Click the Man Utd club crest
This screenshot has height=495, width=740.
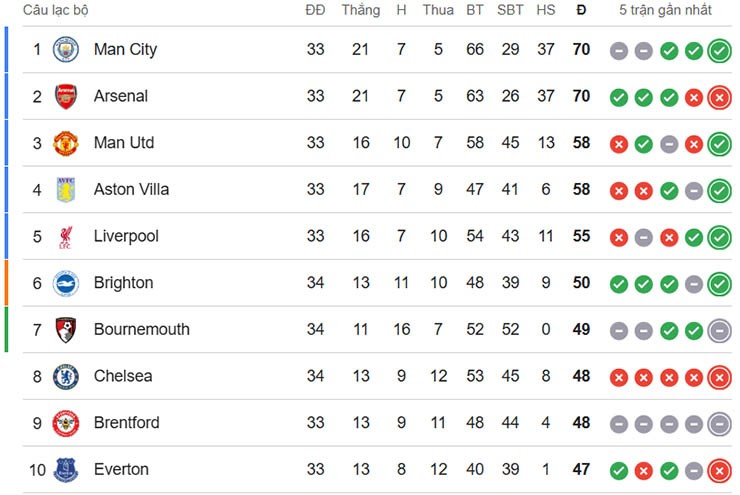65,143
